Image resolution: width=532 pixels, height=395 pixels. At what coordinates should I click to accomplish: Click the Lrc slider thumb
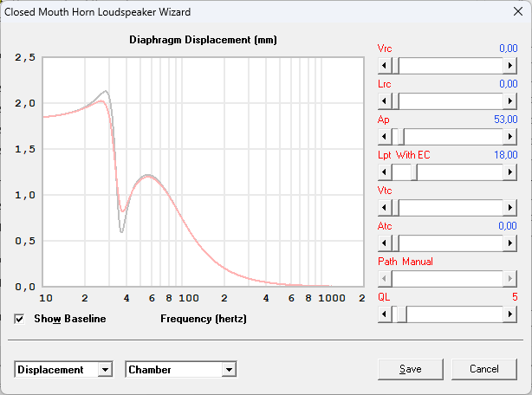pyautogui.click(x=395, y=101)
